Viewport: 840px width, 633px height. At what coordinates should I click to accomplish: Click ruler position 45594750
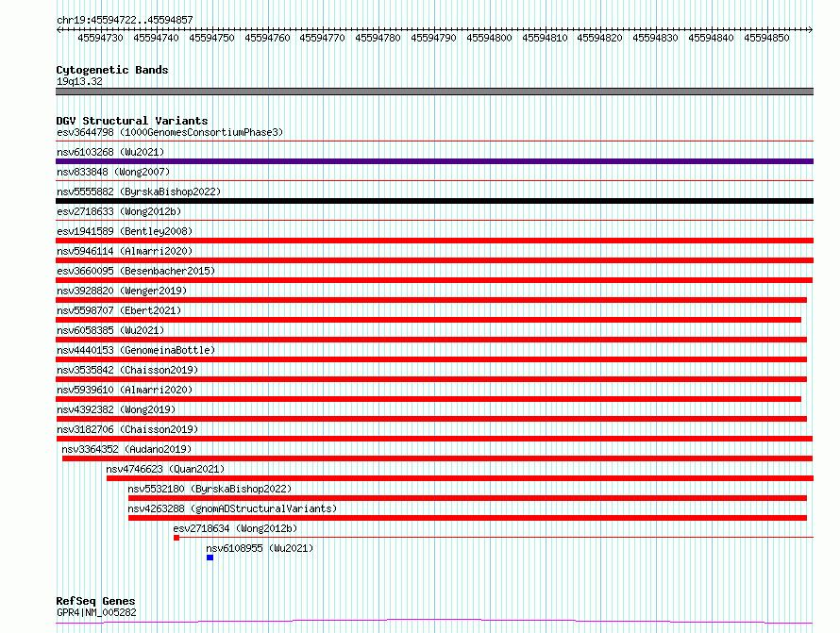pos(211,38)
